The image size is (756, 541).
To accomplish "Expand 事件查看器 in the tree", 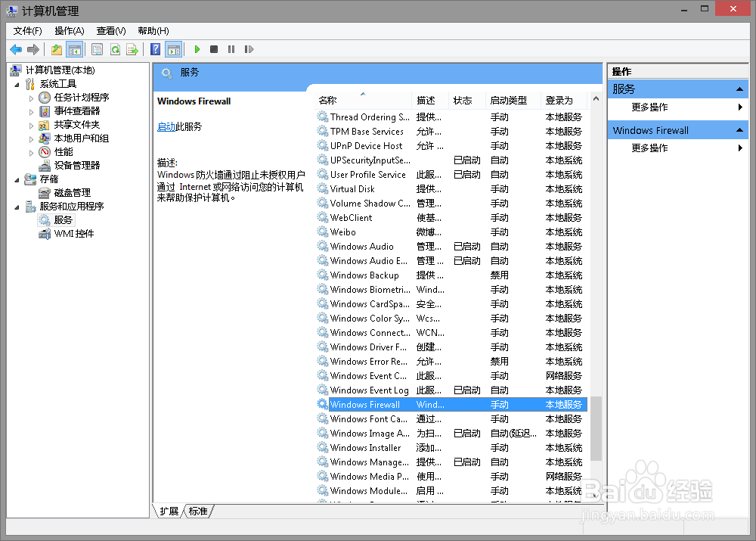I will pos(32,110).
